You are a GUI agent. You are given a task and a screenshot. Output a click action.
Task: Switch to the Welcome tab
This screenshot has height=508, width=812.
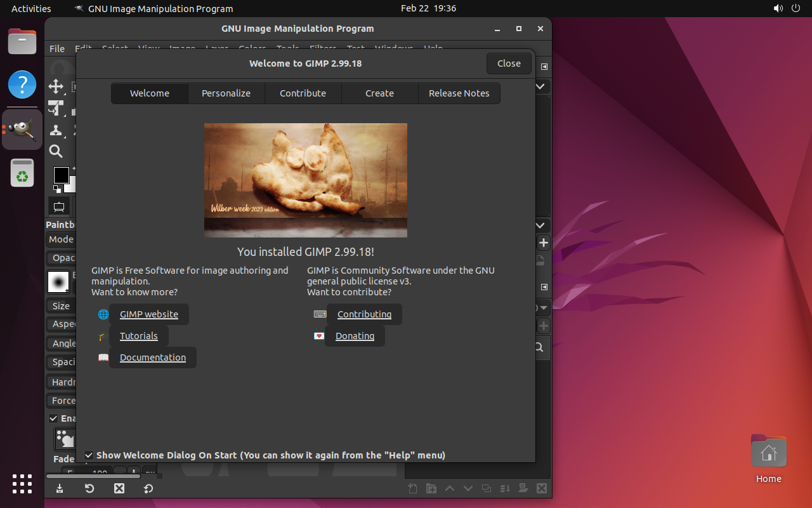(150, 93)
